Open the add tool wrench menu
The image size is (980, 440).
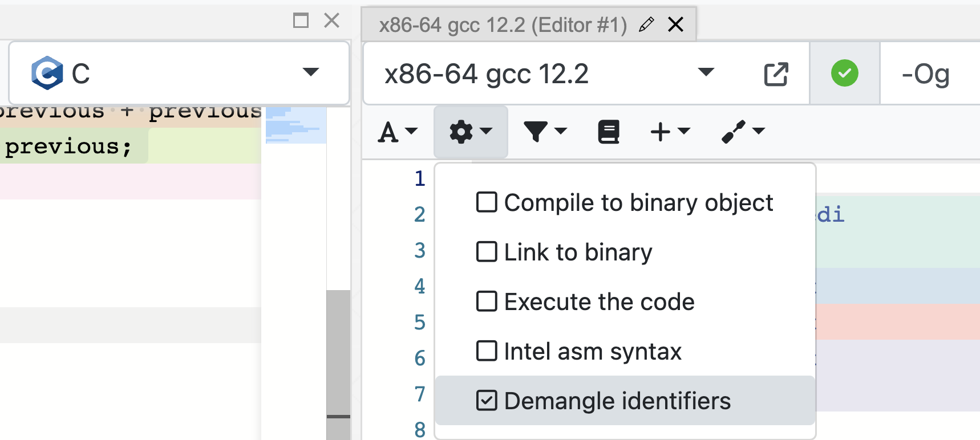[x=743, y=132]
